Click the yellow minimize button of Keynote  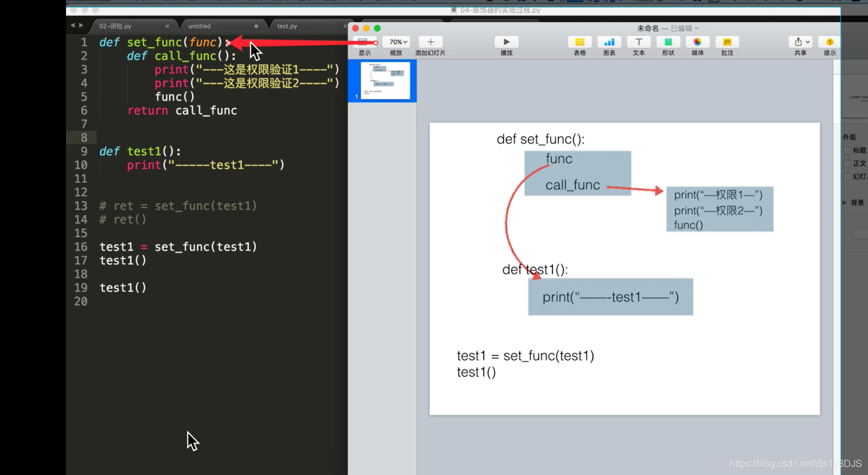click(366, 28)
